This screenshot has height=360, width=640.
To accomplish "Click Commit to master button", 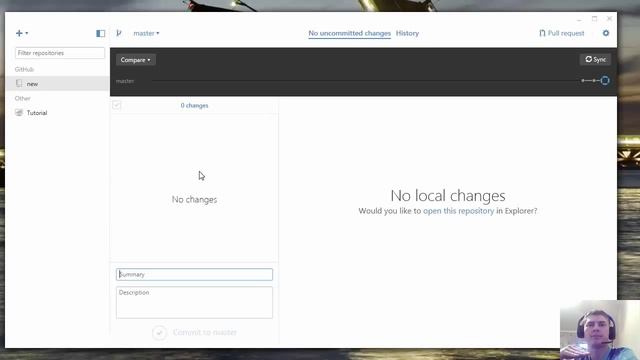I will pyautogui.click(x=195, y=333).
